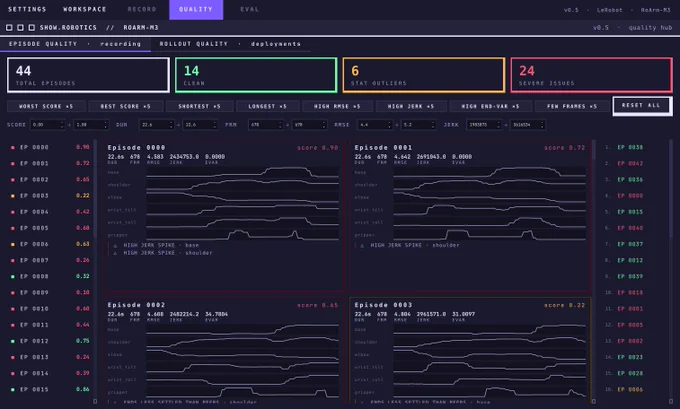This screenshot has height=409, width=680.
Task: Select EP 0010 in the left episode list
Action: [x=50, y=309]
